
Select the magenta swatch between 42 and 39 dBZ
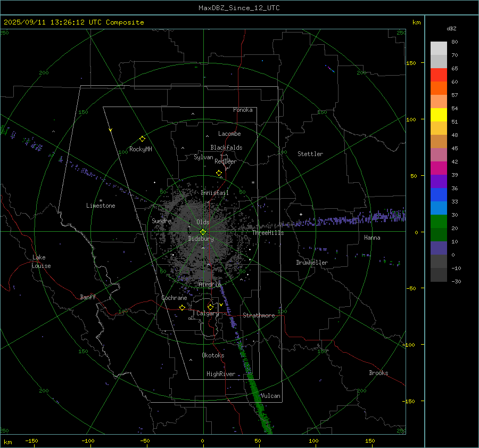point(439,168)
